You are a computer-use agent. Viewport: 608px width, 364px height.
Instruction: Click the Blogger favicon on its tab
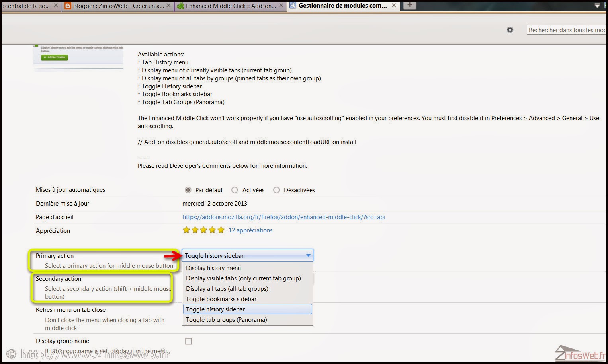tap(68, 6)
